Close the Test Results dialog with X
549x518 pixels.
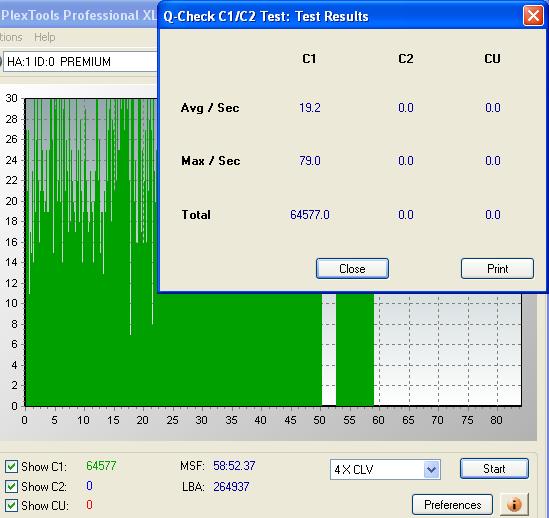coord(533,16)
